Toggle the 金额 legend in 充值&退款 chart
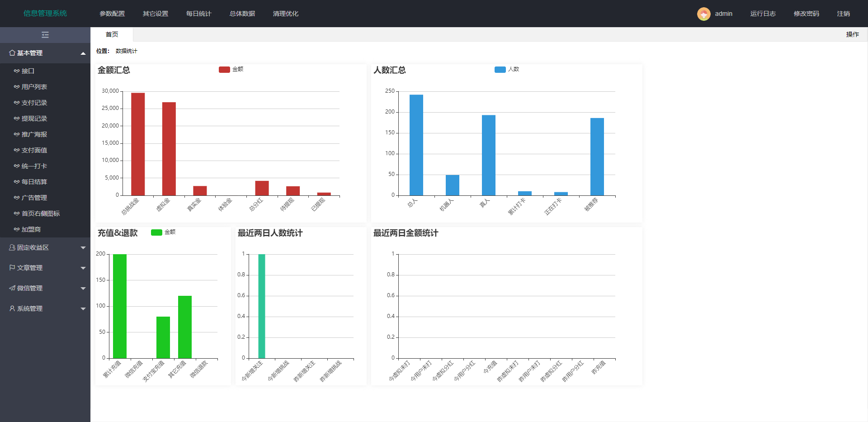 click(164, 232)
